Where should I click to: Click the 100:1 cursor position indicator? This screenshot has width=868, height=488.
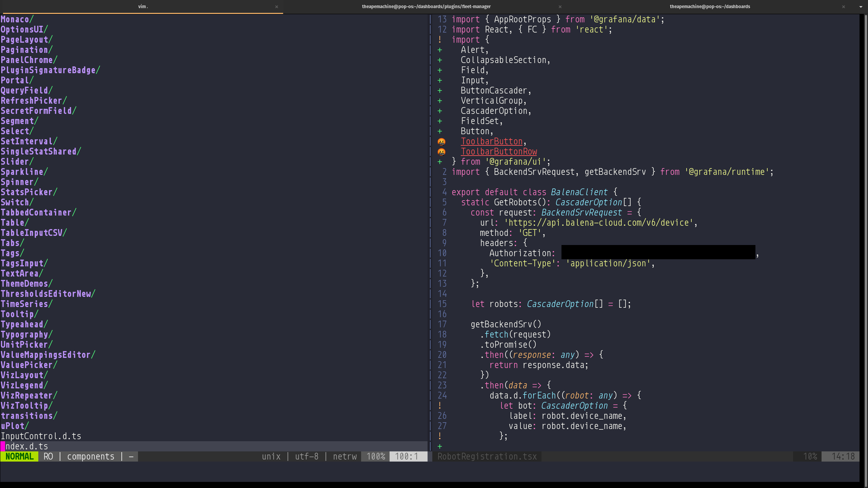(x=408, y=456)
